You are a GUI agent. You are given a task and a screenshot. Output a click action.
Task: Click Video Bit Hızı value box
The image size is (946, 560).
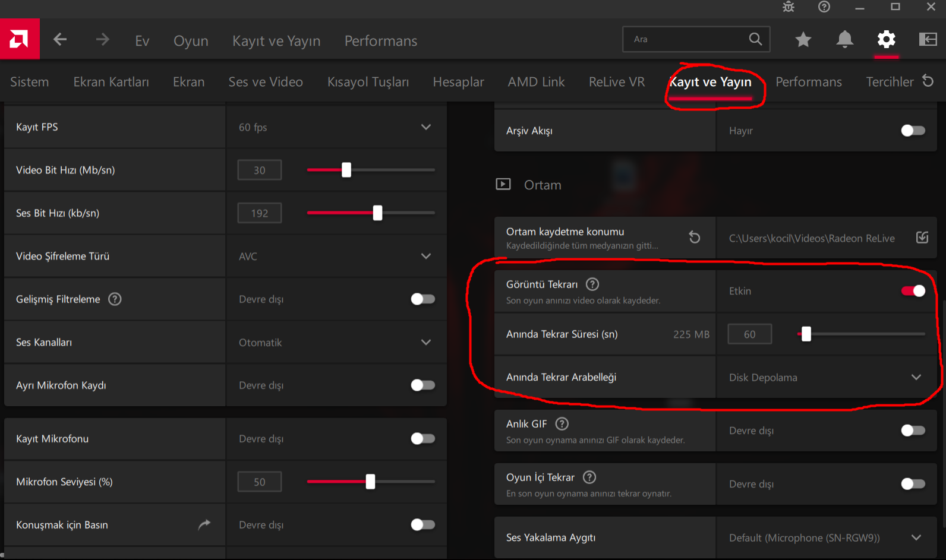point(260,170)
